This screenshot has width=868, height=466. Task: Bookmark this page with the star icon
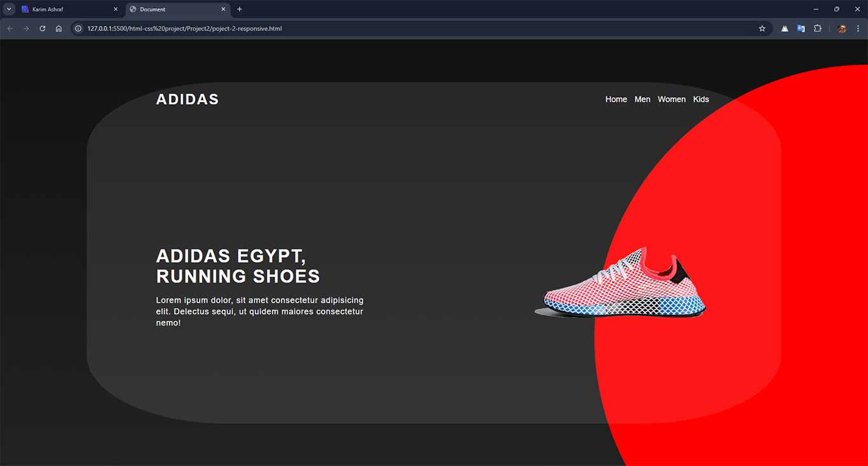(762, 29)
